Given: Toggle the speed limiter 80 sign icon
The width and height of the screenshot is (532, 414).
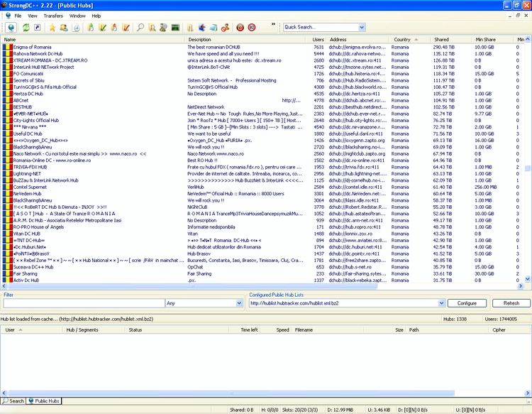Looking at the screenshot, I should coord(252,28).
